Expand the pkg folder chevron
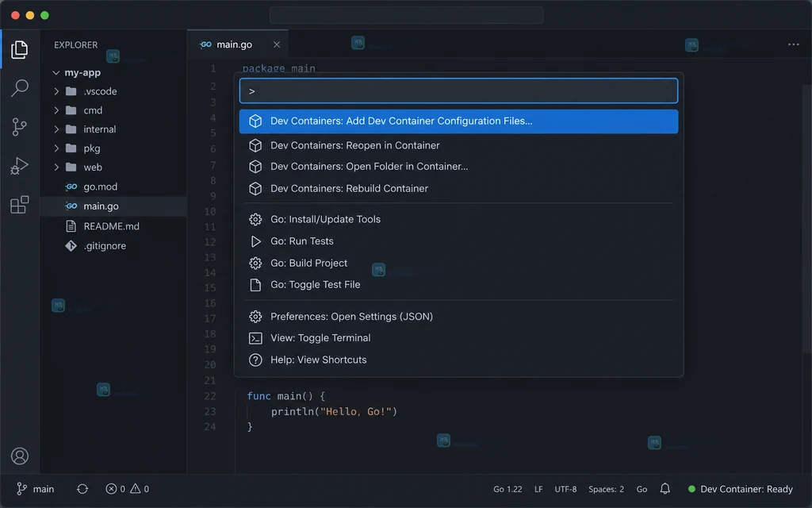Screen dimensions: 812x508 (56, 148)
